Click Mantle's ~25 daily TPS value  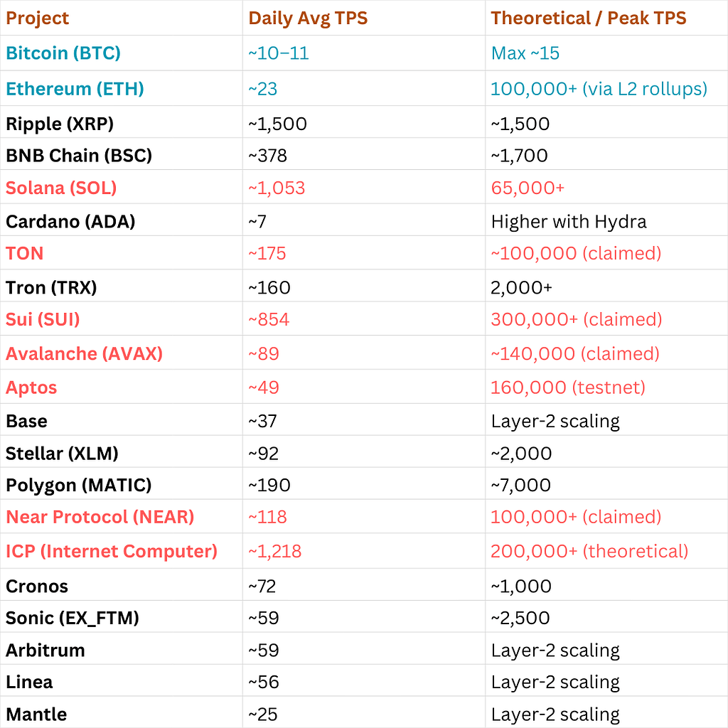click(x=263, y=714)
